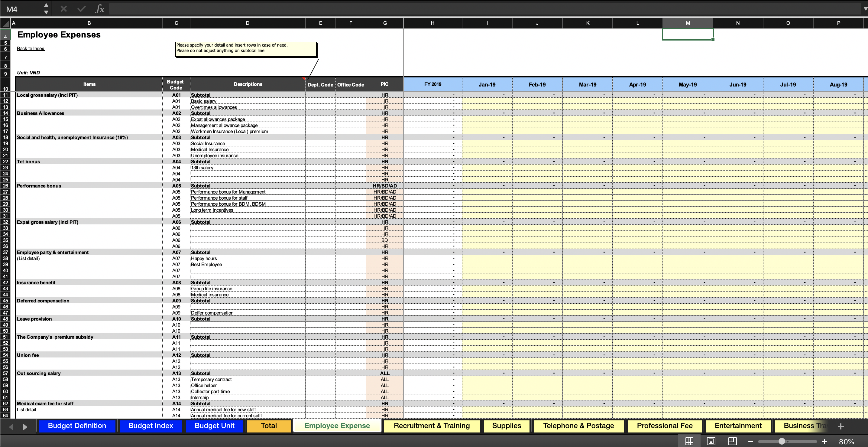Open the insert function fx button
The height and width of the screenshot is (447, 868).
100,9
